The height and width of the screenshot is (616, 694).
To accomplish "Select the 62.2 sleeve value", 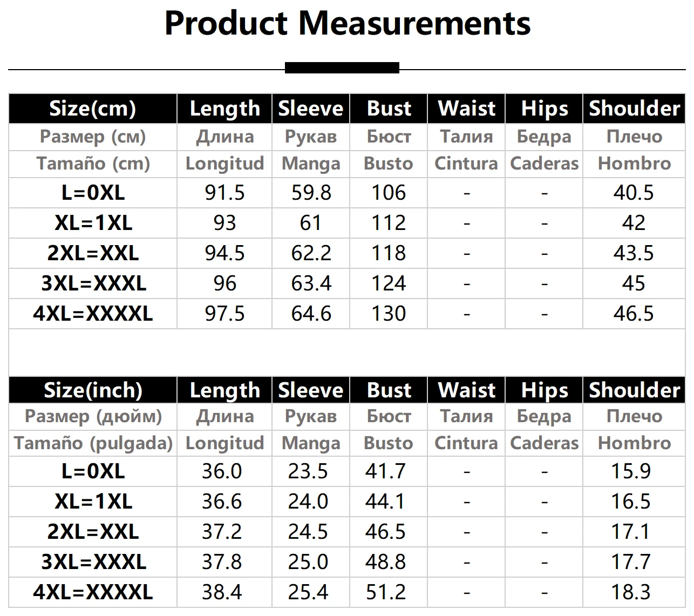I will [x=311, y=253].
